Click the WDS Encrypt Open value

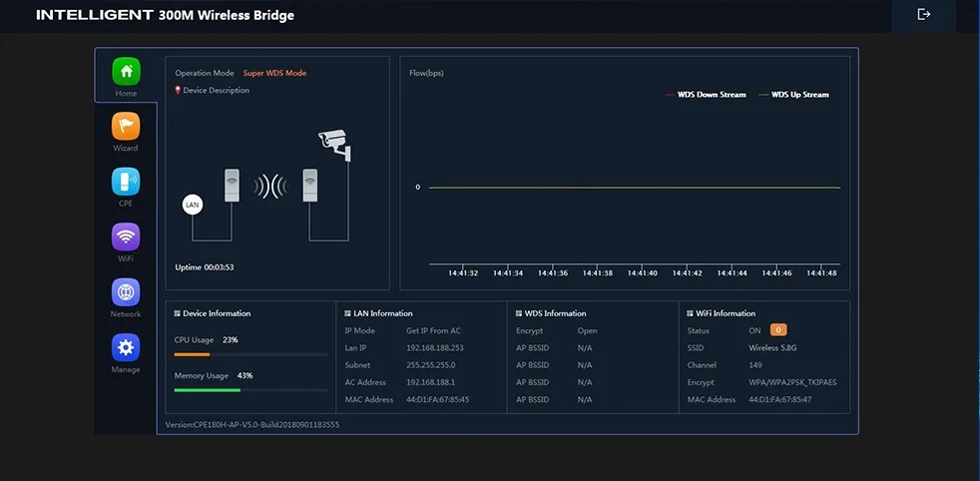588,330
